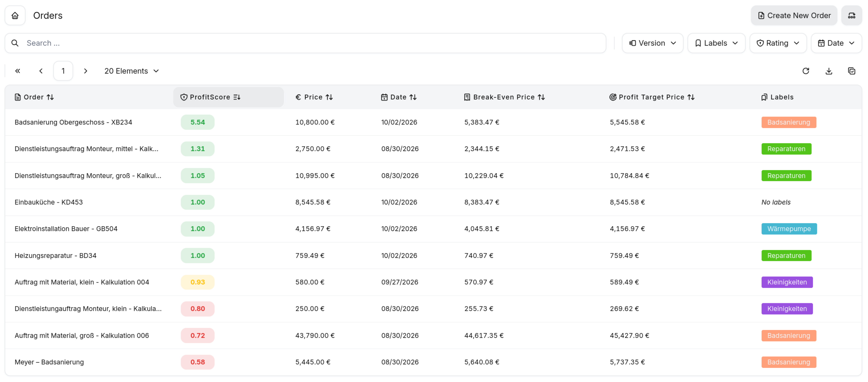This screenshot has height=382, width=868.
Task: Expand the 20 Elements page size dropdown
Action: click(131, 71)
